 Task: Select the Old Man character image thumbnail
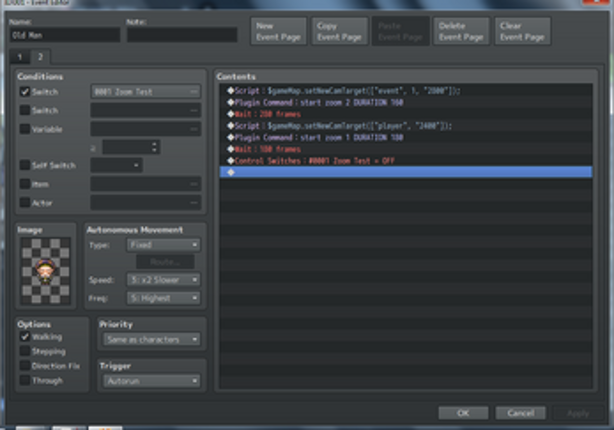(45, 271)
